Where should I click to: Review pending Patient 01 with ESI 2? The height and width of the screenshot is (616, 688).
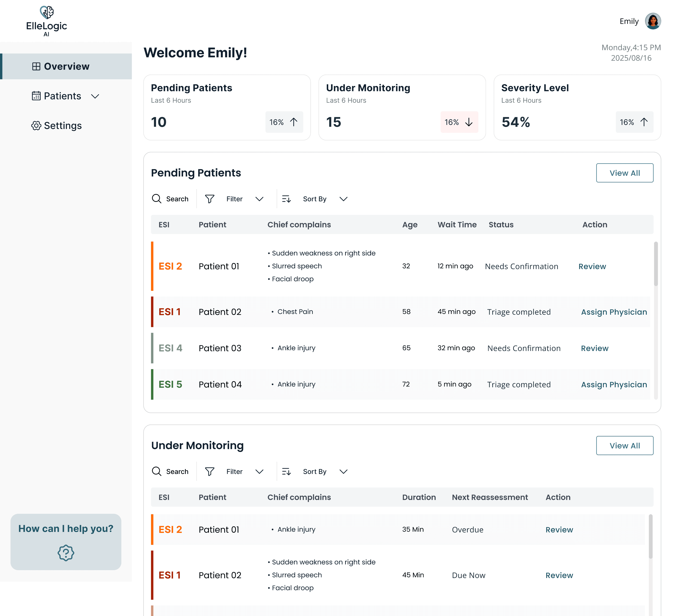click(592, 266)
